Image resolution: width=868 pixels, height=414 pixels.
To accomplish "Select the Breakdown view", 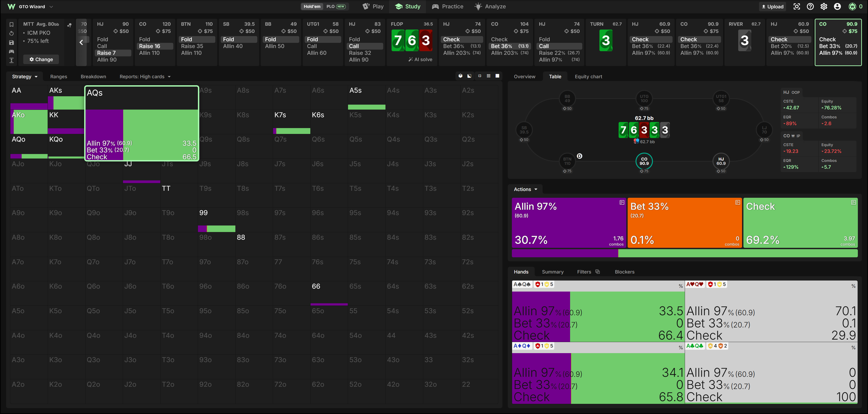I will [93, 77].
